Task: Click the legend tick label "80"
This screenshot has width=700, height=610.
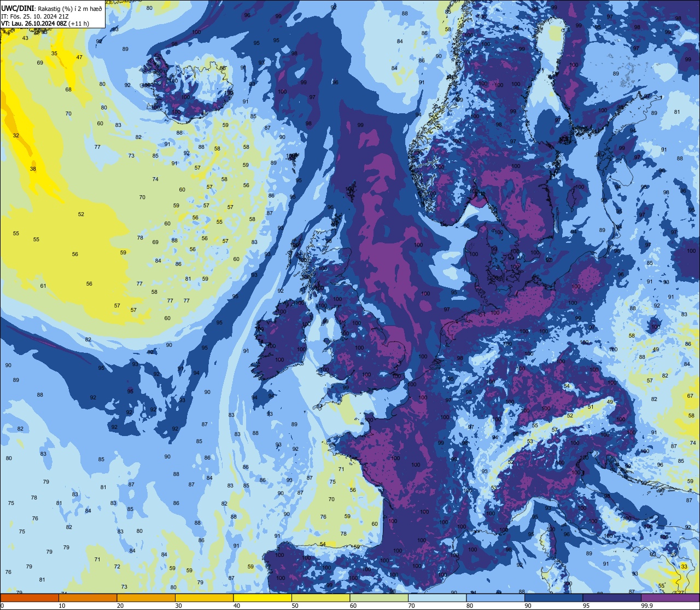Action: 469,606
